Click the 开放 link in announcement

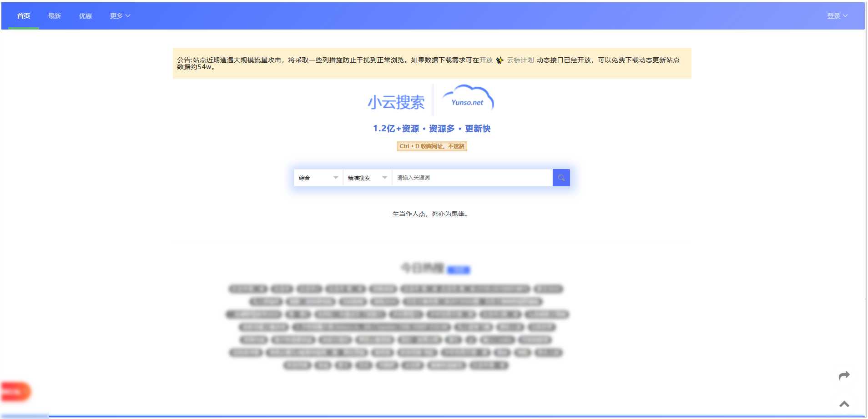point(486,60)
